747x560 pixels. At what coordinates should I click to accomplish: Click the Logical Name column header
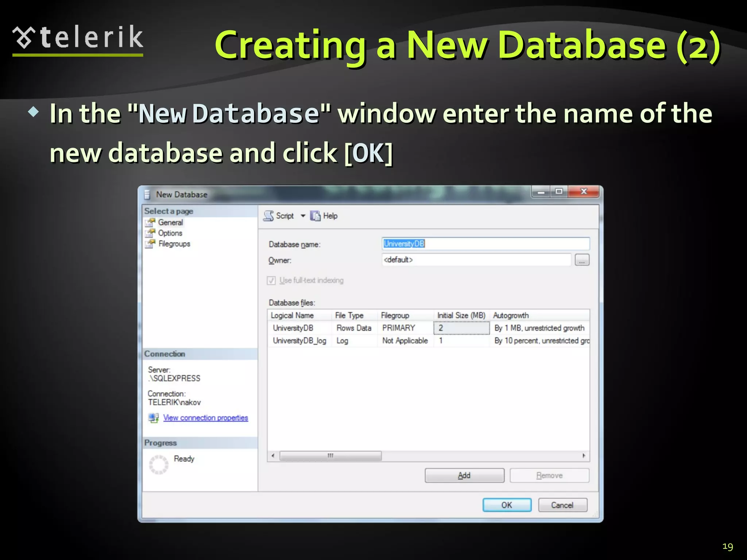point(299,315)
